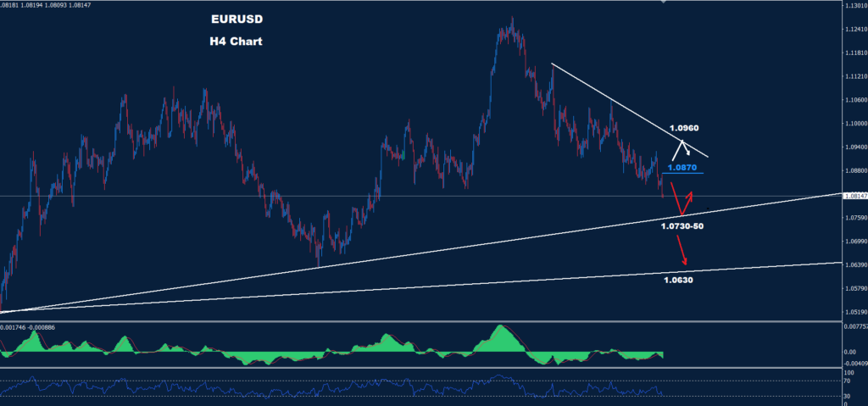Click the -0.00409 MACD scale value
This screenshot has height=406, width=868.
(856, 364)
